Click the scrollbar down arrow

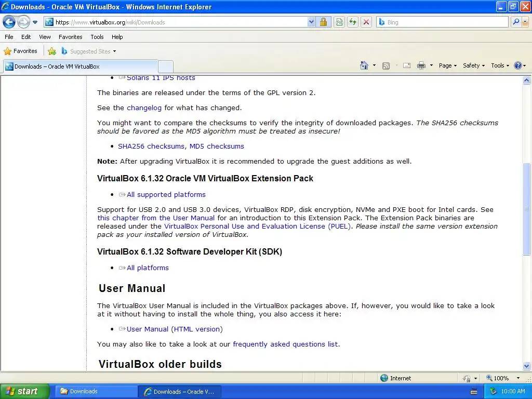click(527, 366)
